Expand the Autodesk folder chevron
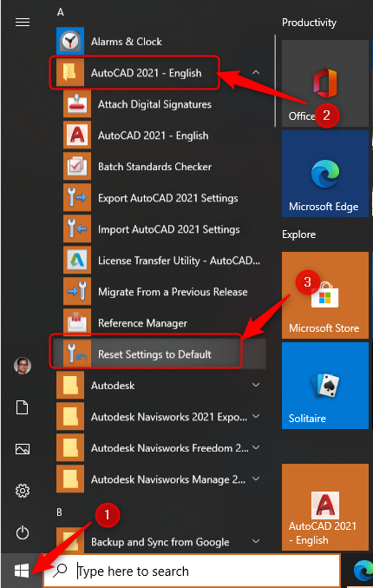 pos(256,385)
